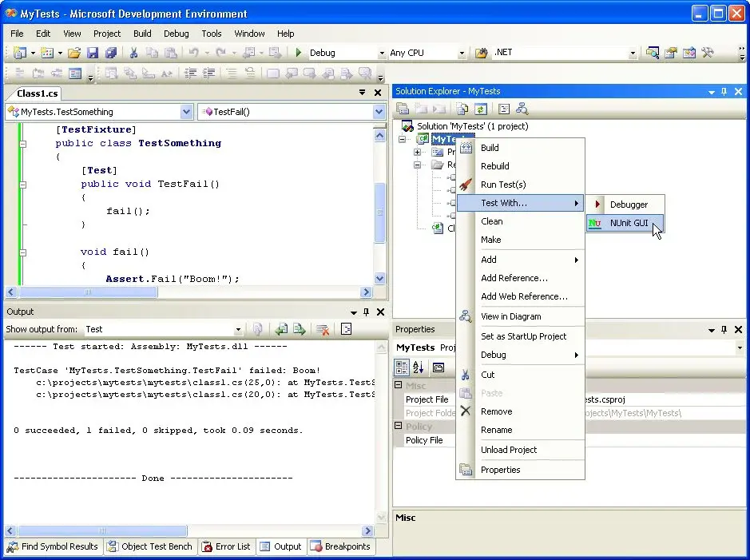Select Debugger in Test With submenu
This screenshot has height=560, width=750.
(625, 205)
